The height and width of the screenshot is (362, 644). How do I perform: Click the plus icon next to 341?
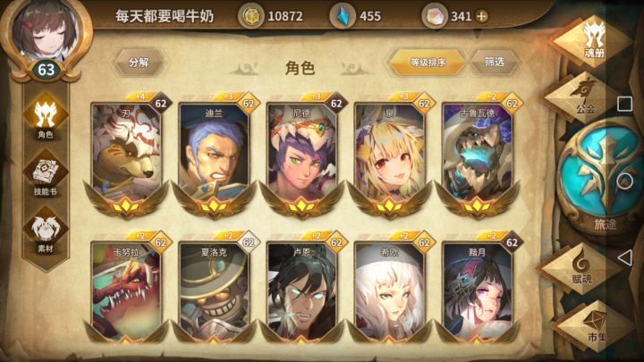pos(481,16)
